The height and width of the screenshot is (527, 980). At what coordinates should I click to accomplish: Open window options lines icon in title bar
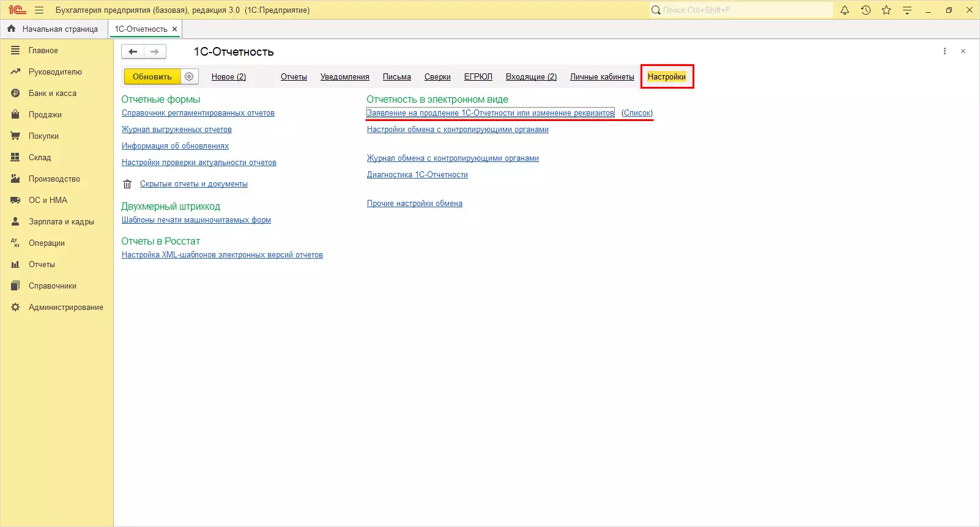[907, 10]
